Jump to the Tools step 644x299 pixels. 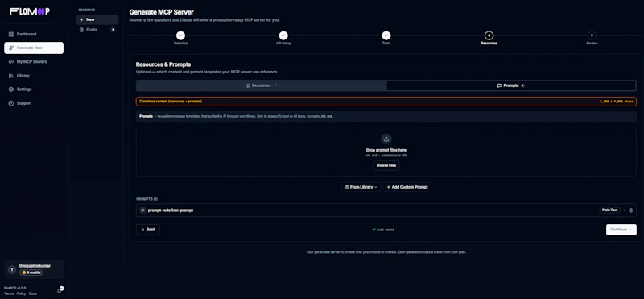386,35
